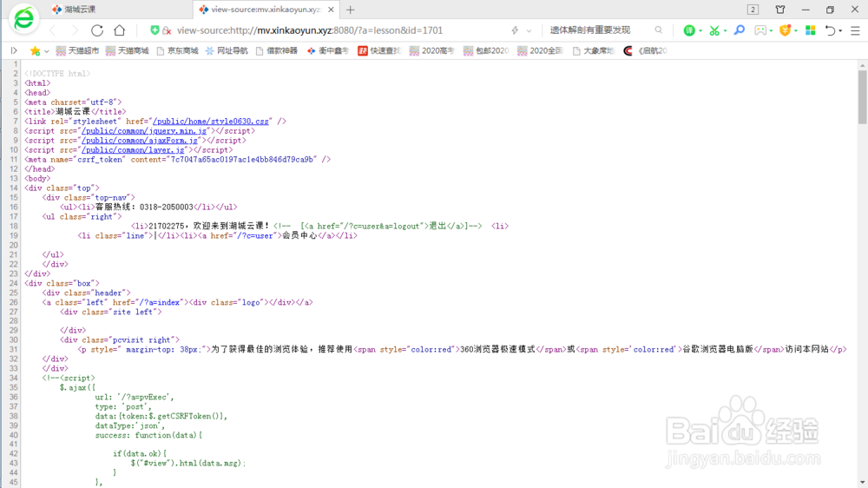868x488 pixels.
Task: Reload the current page
Action: (97, 30)
